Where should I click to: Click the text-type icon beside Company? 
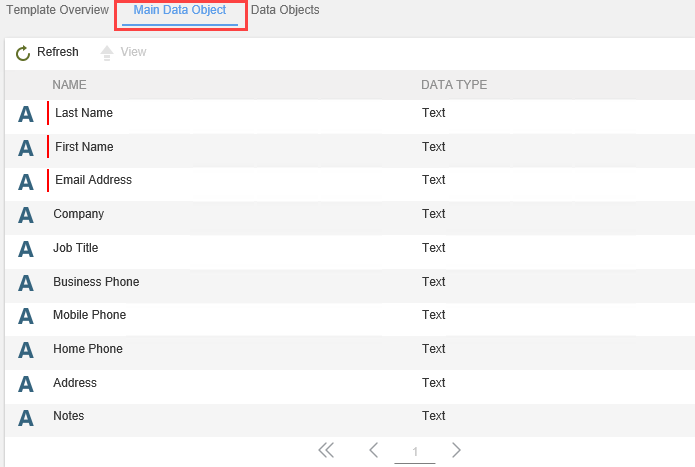pyautogui.click(x=26, y=215)
